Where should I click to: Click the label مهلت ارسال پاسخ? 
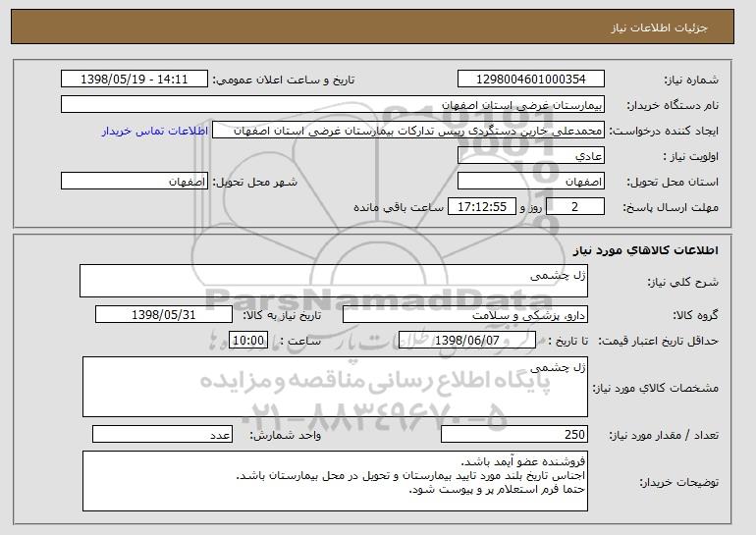(x=671, y=207)
